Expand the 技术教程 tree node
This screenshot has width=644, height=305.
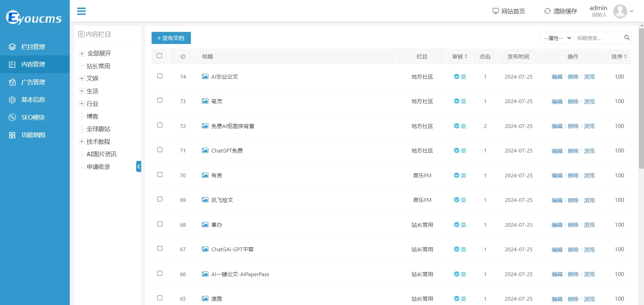coord(82,141)
